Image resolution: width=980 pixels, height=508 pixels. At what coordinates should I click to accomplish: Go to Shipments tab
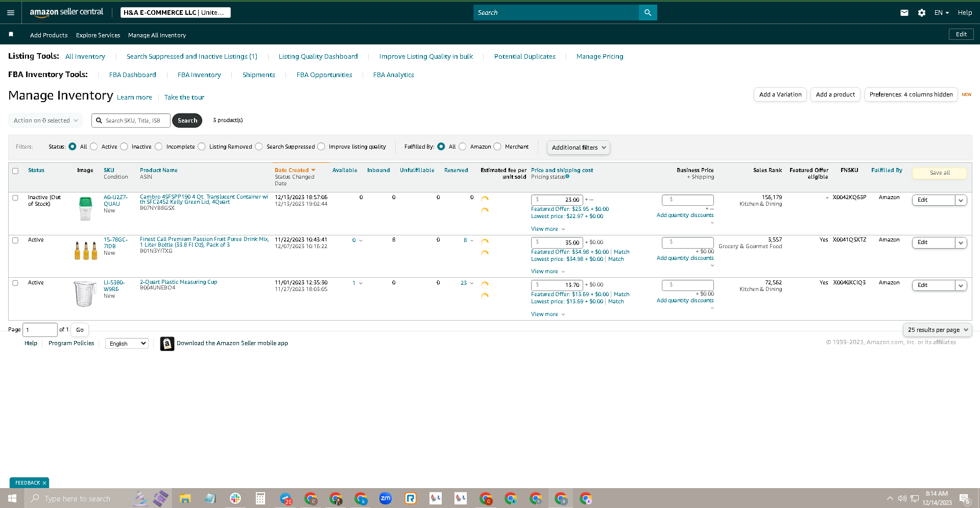[x=259, y=75]
